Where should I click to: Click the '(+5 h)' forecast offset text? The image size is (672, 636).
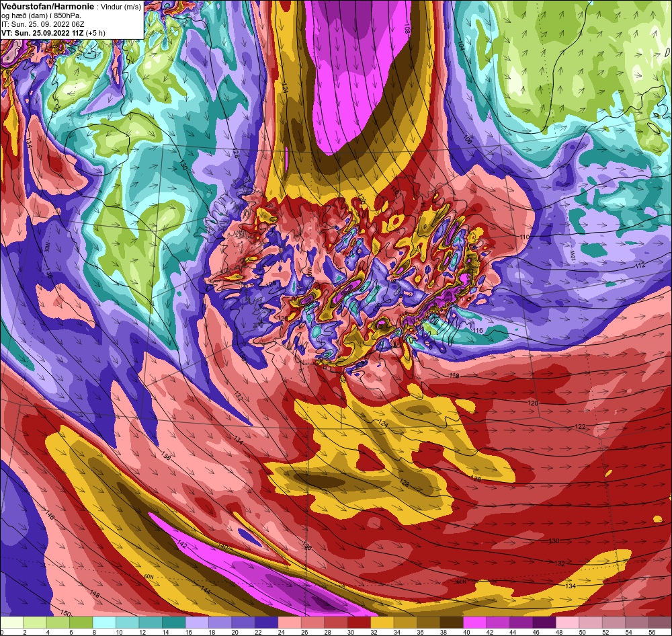click(95, 32)
